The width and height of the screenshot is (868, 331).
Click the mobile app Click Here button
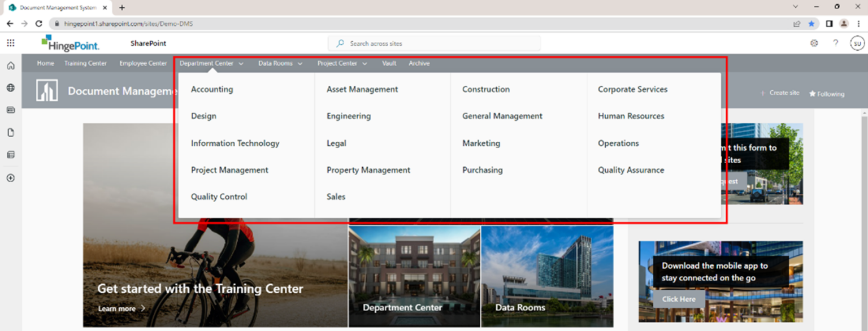point(679,299)
